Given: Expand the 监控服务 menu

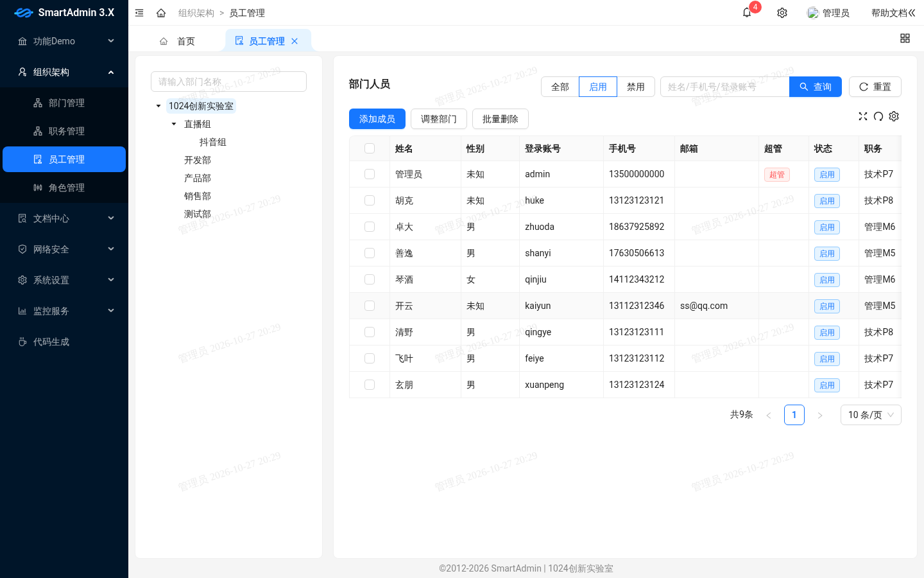Looking at the screenshot, I should (64, 311).
